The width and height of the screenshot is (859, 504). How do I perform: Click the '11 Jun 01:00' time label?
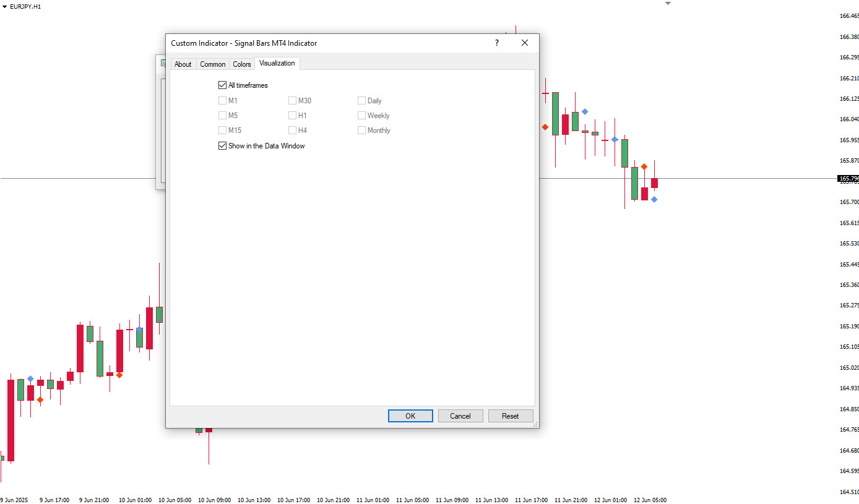point(373,500)
